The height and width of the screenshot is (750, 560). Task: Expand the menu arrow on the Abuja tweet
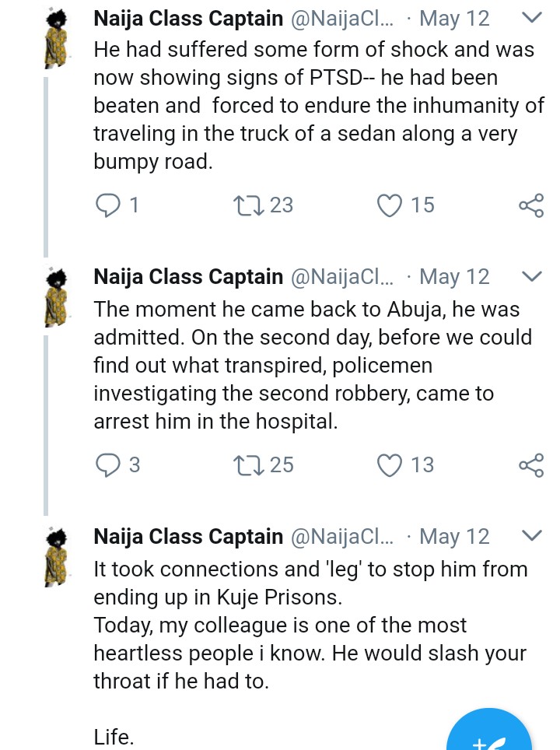tap(530, 276)
